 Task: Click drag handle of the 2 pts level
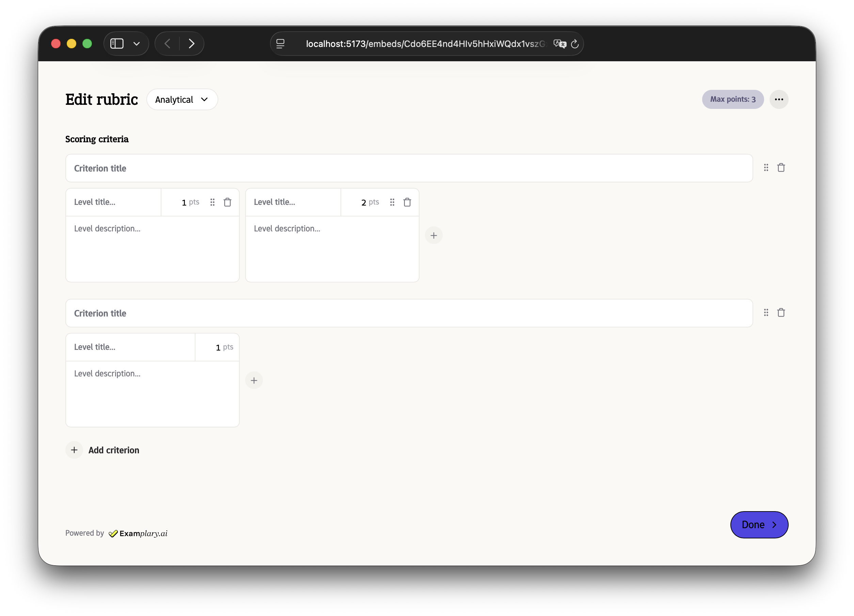click(x=392, y=202)
